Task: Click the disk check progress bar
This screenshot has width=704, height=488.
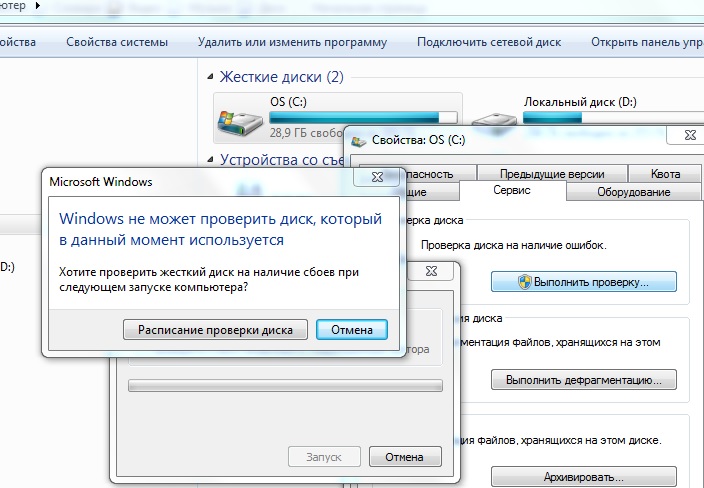Action: coord(285,386)
